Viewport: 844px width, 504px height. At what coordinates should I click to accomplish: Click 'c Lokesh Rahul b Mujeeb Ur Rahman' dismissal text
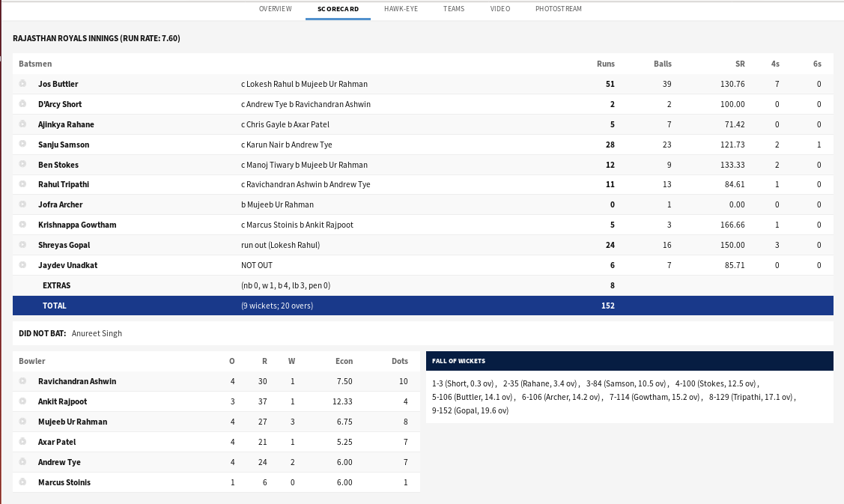point(305,84)
